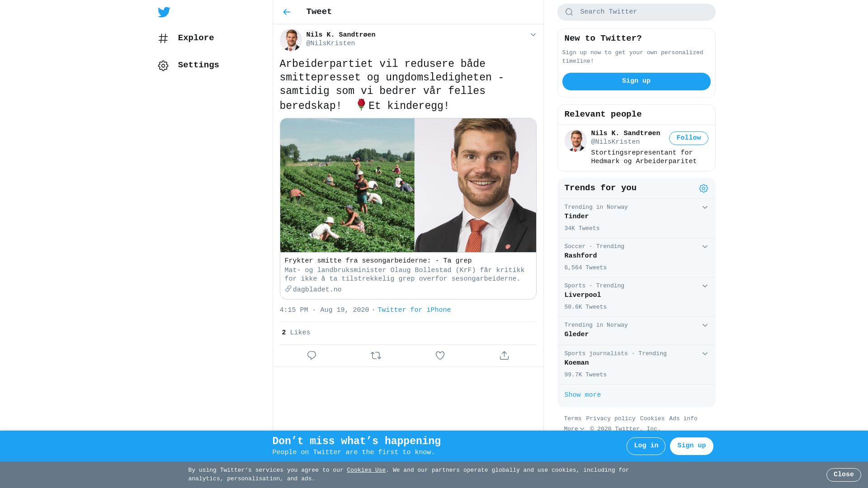
Task: Open the tweet options chevron menu
Action: [x=533, y=35]
